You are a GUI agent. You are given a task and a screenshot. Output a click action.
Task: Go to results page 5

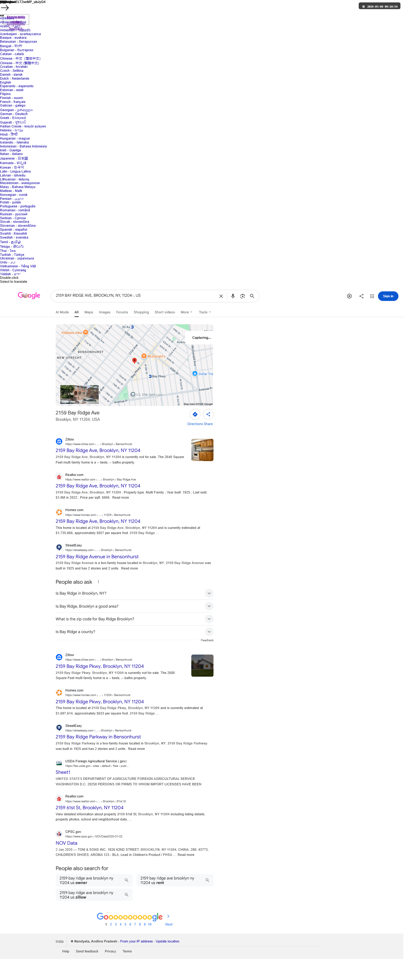point(125,925)
